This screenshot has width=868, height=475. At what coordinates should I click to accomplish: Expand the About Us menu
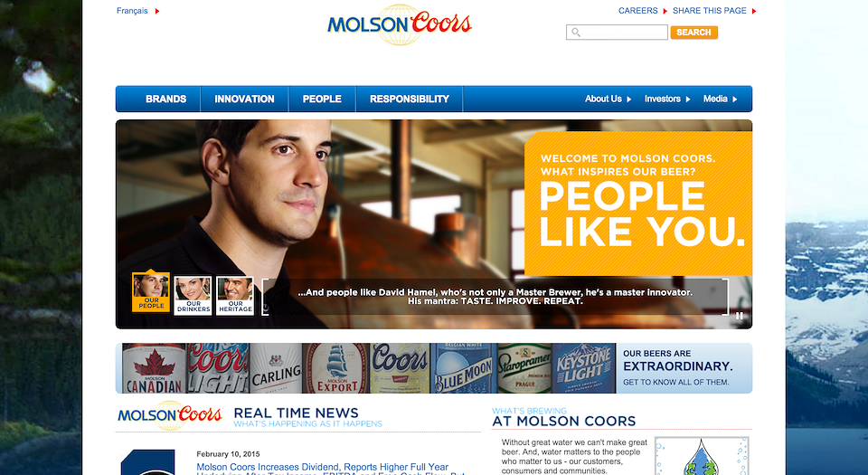tap(608, 100)
